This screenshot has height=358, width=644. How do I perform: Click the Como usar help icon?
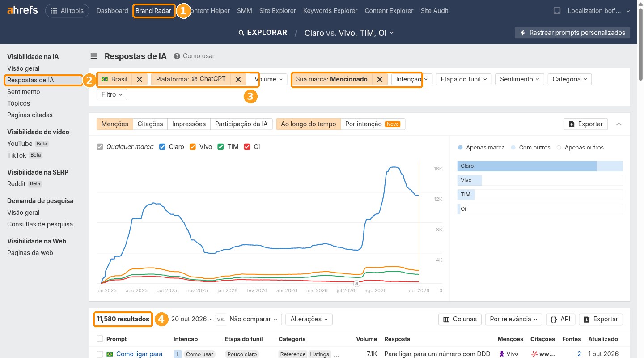tap(177, 56)
